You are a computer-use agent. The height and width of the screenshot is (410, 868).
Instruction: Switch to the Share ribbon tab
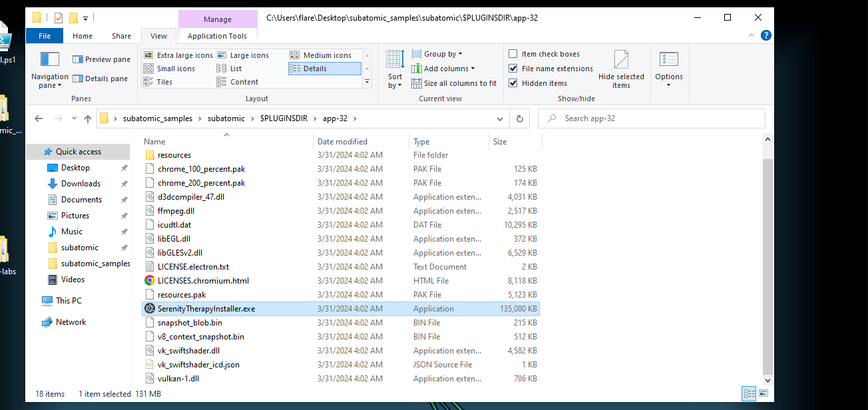(121, 36)
